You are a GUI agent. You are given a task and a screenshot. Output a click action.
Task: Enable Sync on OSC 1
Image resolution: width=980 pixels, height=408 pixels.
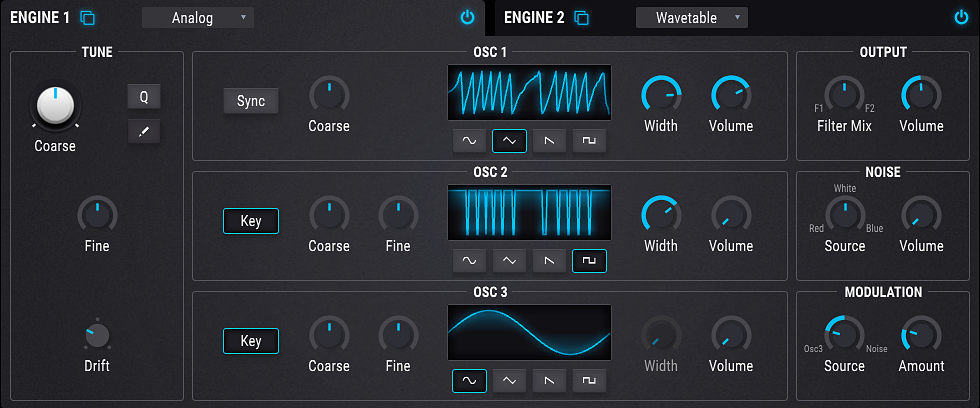pyautogui.click(x=251, y=101)
